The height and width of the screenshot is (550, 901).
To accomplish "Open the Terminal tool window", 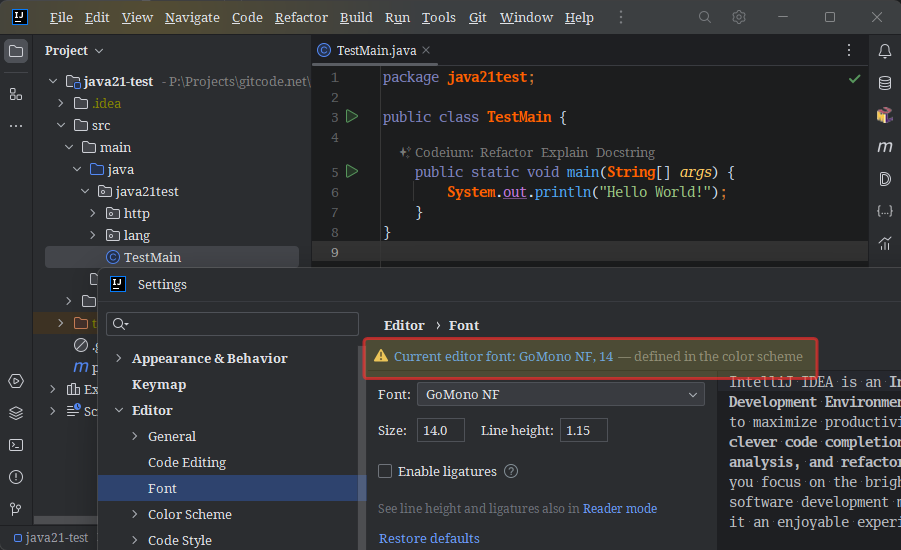I will (15, 445).
